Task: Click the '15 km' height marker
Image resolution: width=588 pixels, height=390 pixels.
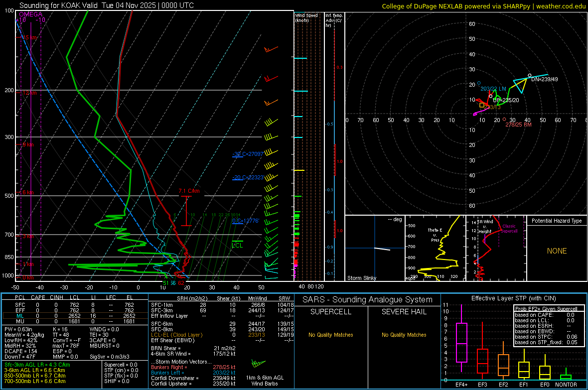Action: pos(29,37)
